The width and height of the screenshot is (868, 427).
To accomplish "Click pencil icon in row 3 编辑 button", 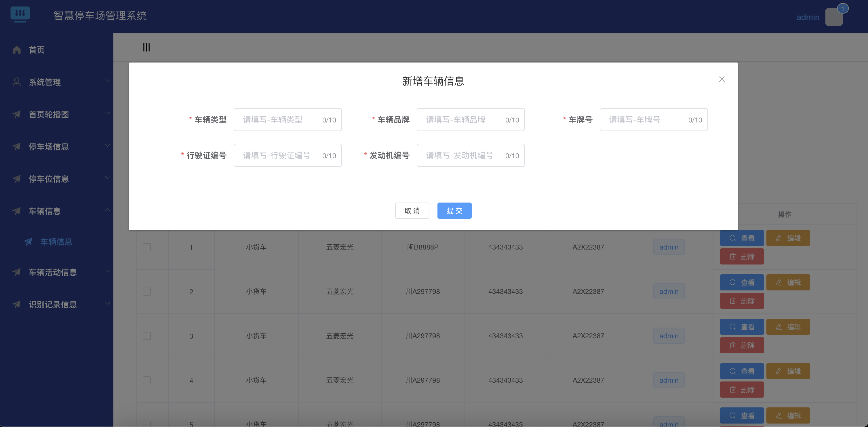I will point(779,327).
